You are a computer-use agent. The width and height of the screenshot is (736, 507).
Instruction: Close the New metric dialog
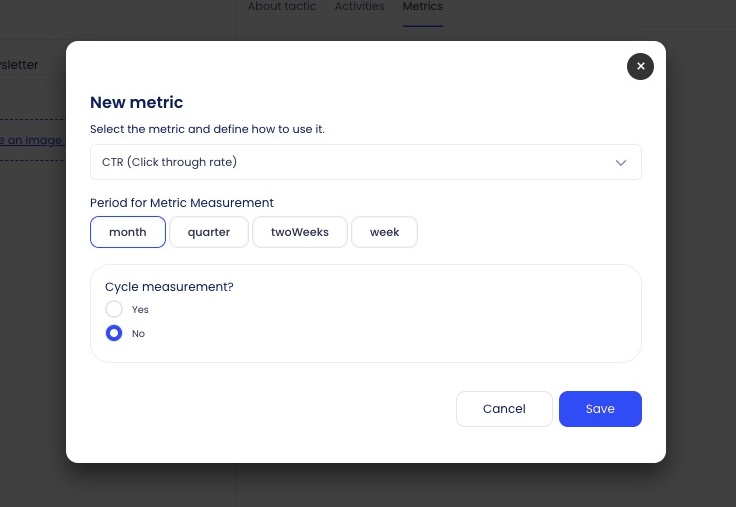coord(640,66)
